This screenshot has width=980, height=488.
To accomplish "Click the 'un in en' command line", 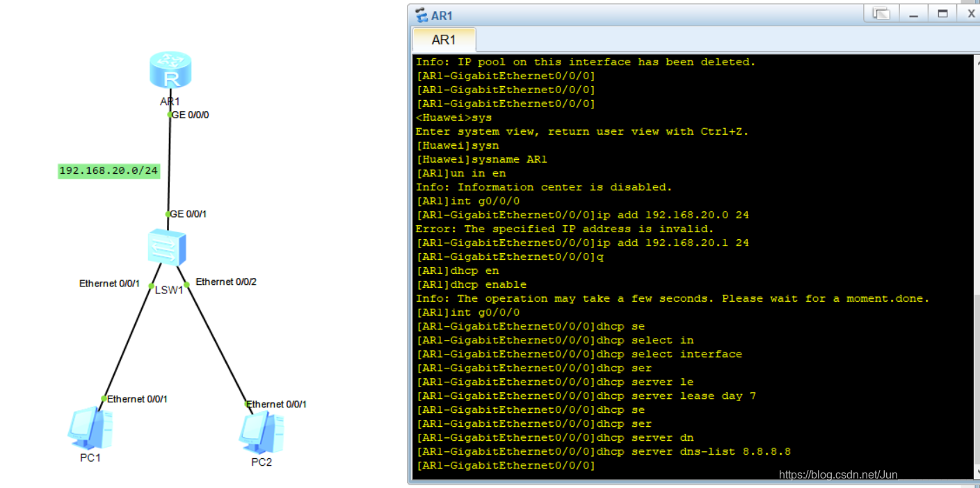I will (x=460, y=173).
